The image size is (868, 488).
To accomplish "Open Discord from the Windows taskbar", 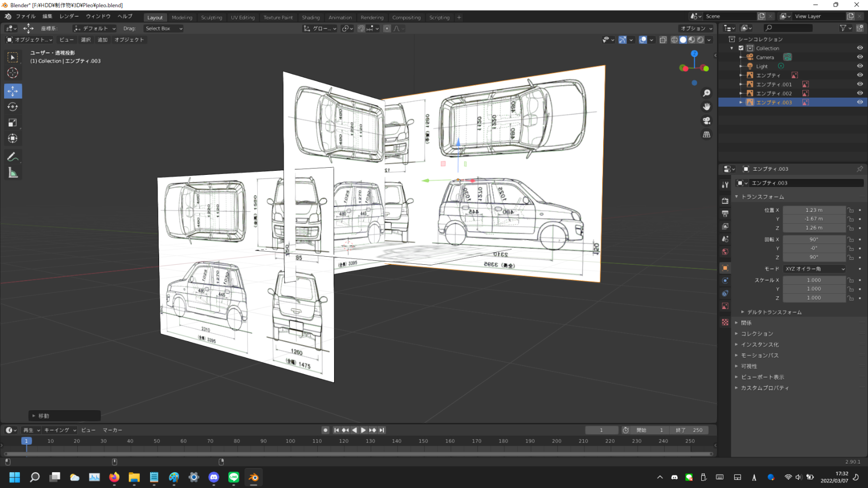I will pyautogui.click(x=214, y=477).
